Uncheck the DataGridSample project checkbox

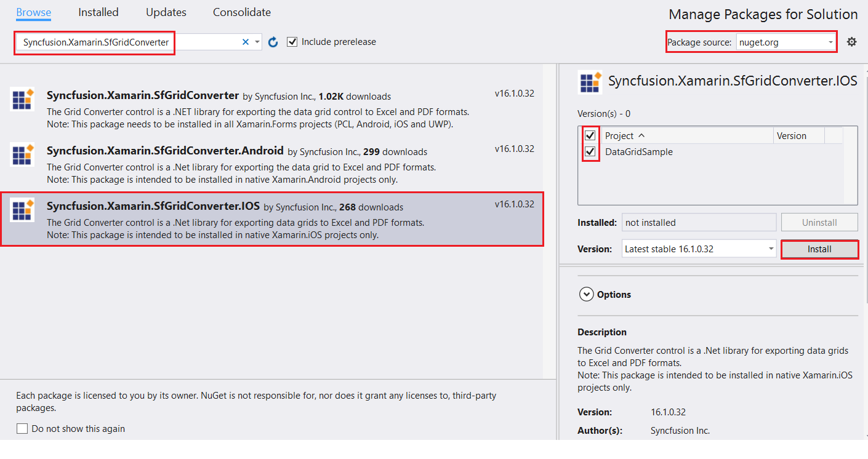(590, 151)
